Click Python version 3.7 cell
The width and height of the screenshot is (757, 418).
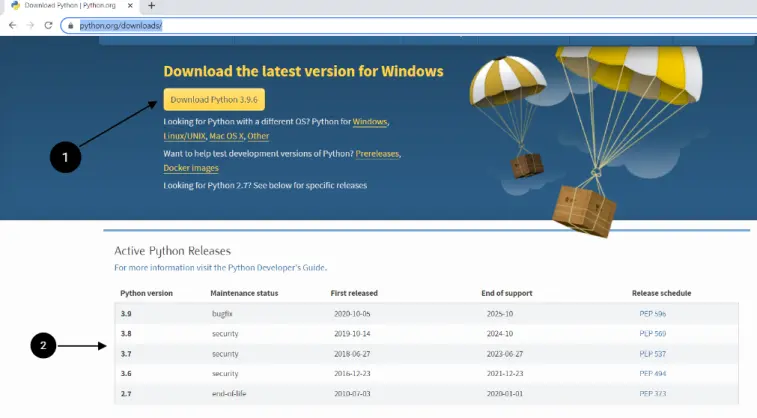[x=126, y=354]
